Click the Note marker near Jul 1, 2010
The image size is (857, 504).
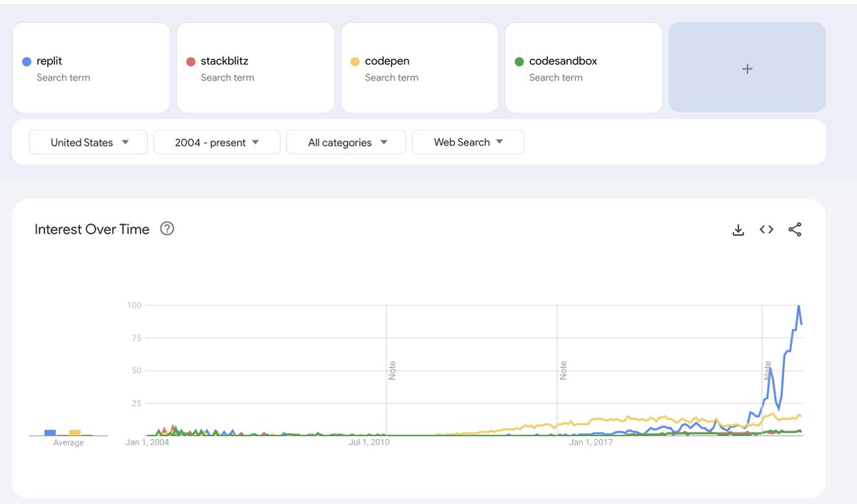point(392,371)
